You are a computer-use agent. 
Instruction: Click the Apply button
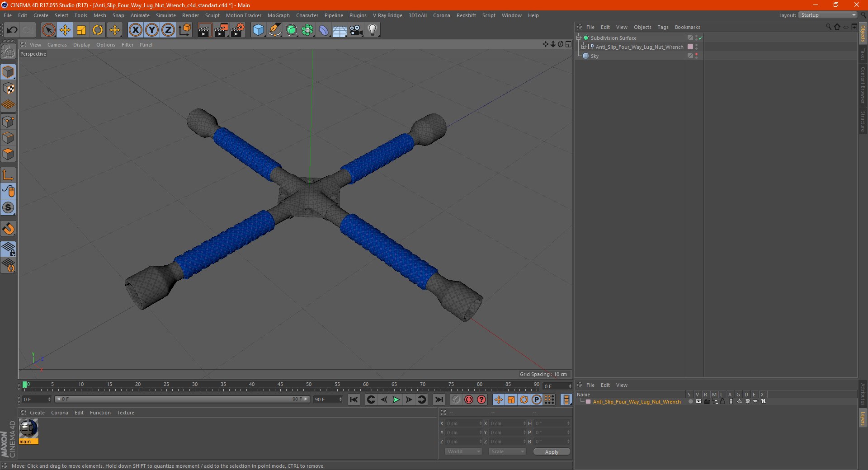pyautogui.click(x=552, y=451)
